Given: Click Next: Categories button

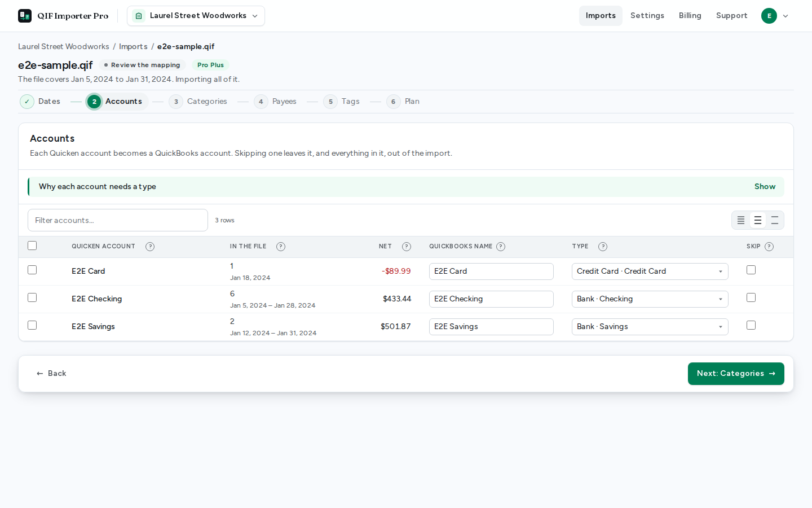Looking at the screenshot, I should tap(736, 374).
